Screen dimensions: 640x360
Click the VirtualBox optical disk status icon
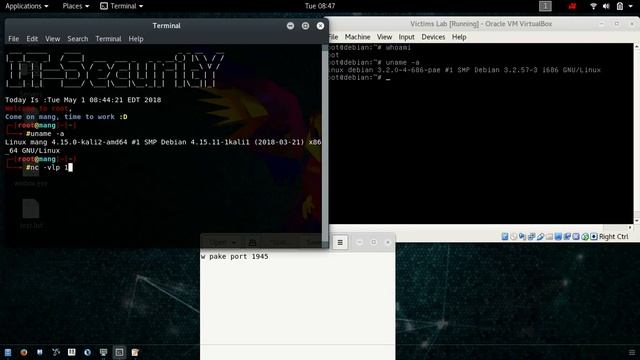pos(513,237)
